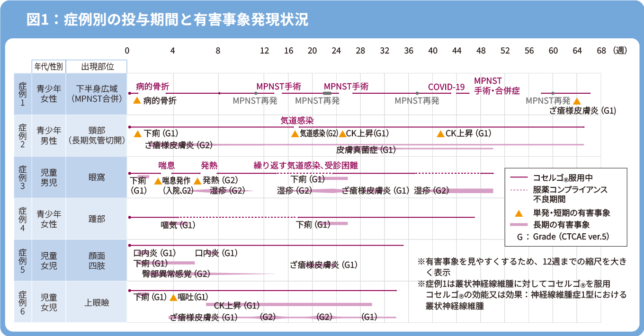Select the footnote beginning ※有害事象を見やすくするため
Image resolution: width=644 pixels, height=336 pixels.
pos(522,267)
